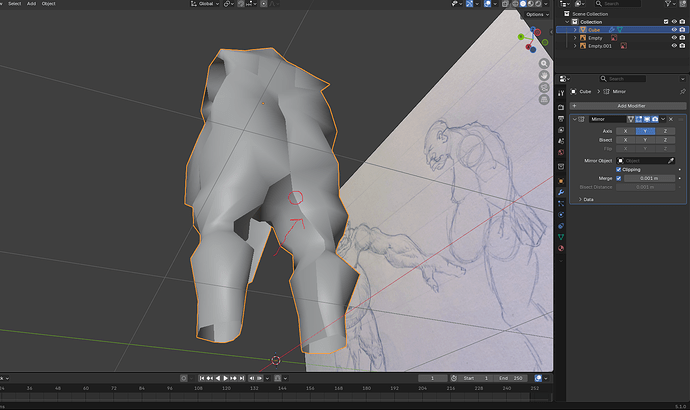
Task: Select wireframe viewport shading
Action: (515, 4)
